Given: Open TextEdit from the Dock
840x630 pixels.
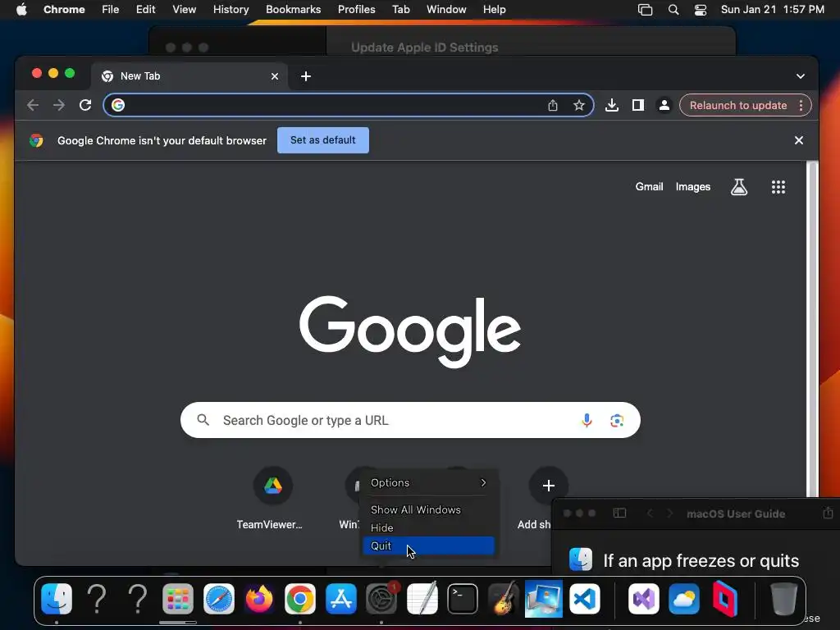Looking at the screenshot, I should point(422,598).
